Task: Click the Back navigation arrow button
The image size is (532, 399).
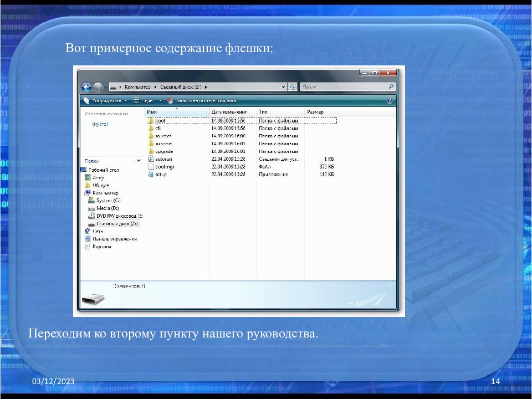Action: click(86, 87)
